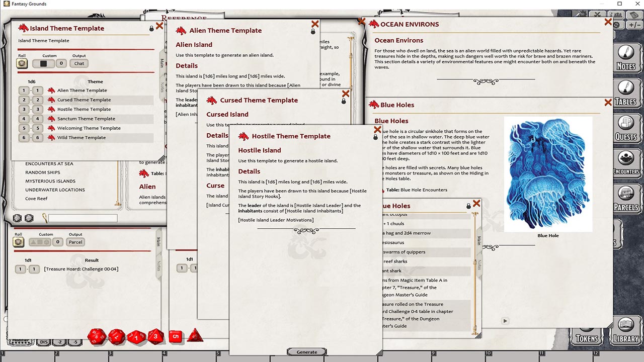Screen dimensions: 644x362
Task: Open the Tokens panel
Action: click(586, 338)
